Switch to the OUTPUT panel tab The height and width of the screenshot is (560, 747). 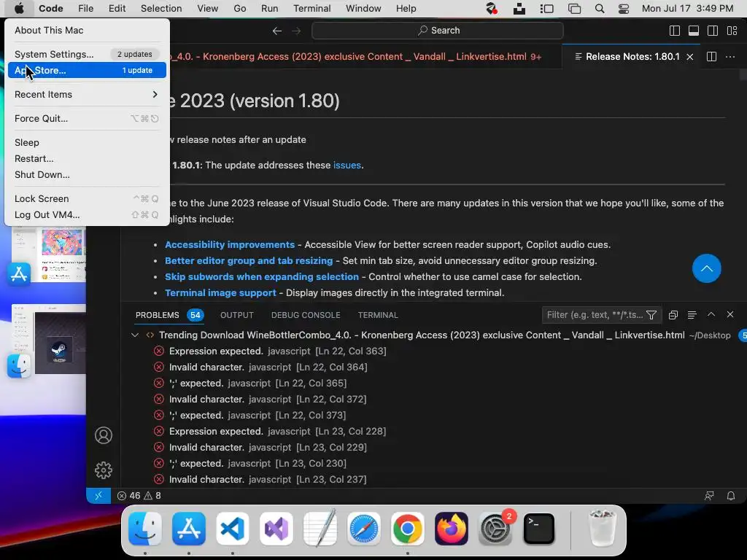(237, 315)
